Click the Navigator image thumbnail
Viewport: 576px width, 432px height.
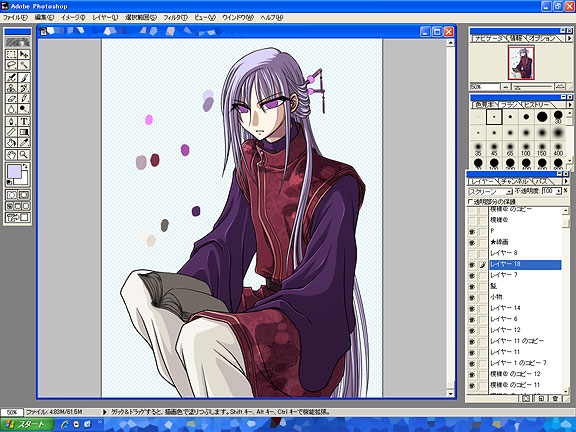coord(521,63)
